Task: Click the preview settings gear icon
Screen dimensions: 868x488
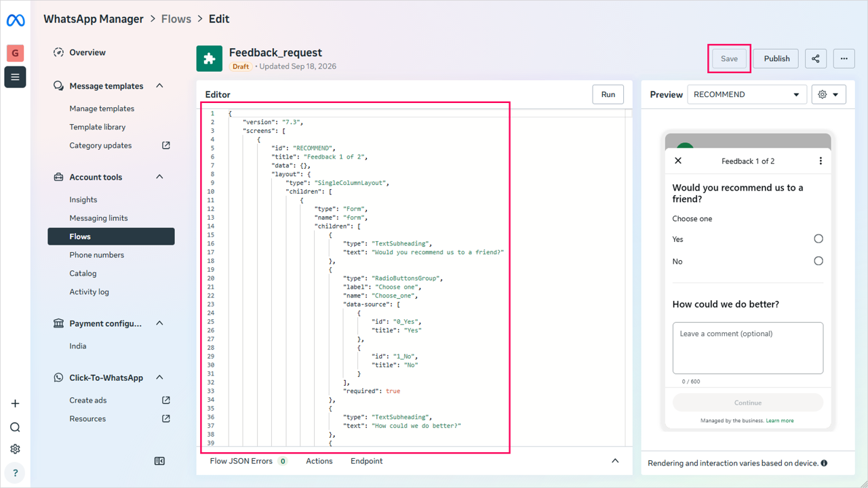Action: click(x=829, y=94)
